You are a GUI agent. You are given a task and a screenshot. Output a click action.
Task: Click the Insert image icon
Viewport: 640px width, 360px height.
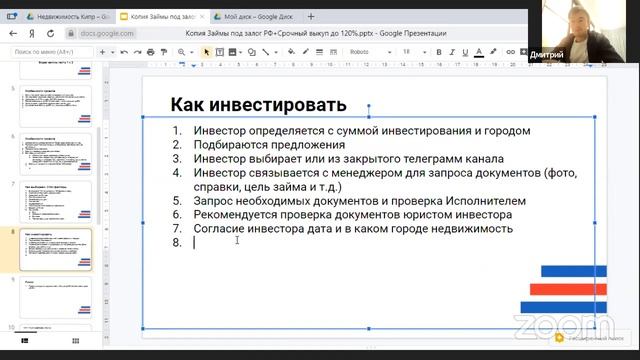click(232, 52)
